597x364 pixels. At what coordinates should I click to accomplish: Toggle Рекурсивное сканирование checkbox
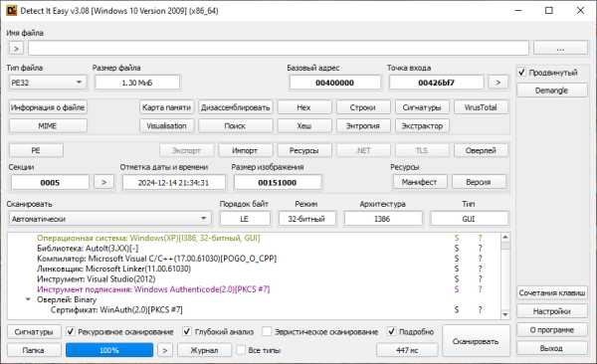click(71, 331)
